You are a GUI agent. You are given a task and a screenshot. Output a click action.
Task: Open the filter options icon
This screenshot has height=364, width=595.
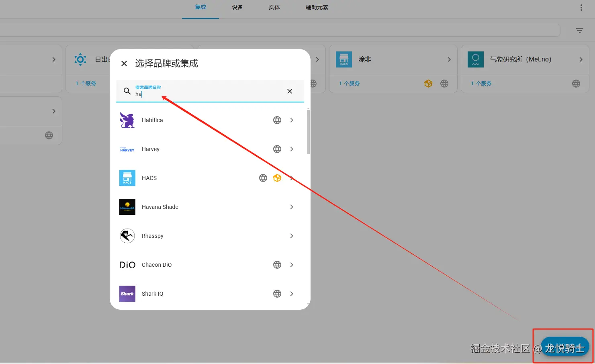pos(580,30)
